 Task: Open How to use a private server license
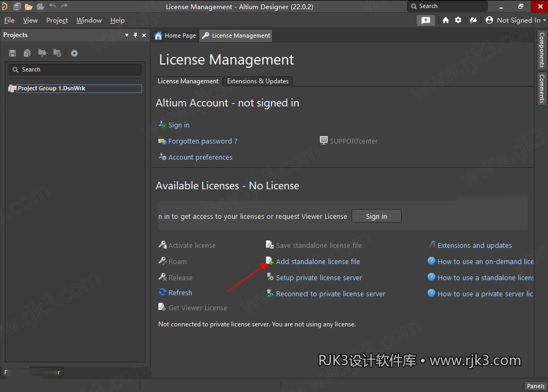pos(486,294)
